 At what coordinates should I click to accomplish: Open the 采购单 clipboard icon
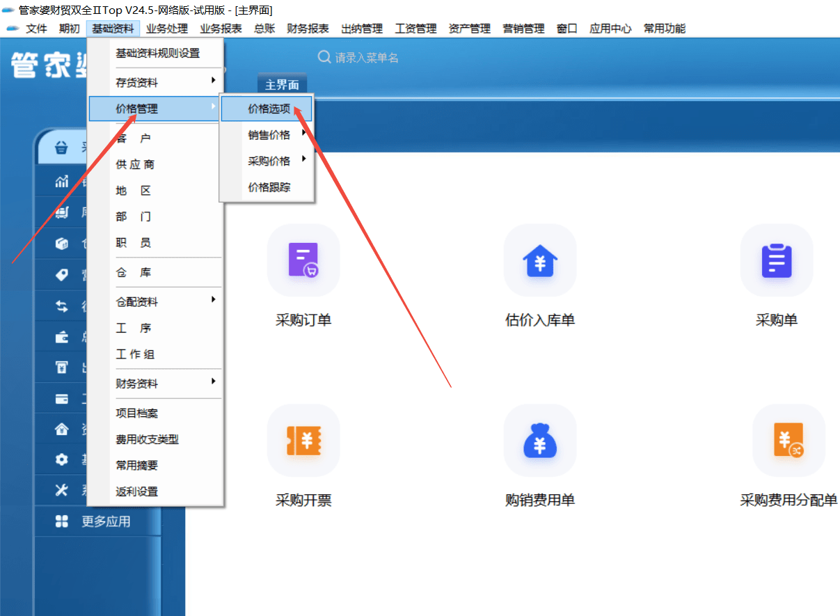pyautogui.click(x=777, y=260)
